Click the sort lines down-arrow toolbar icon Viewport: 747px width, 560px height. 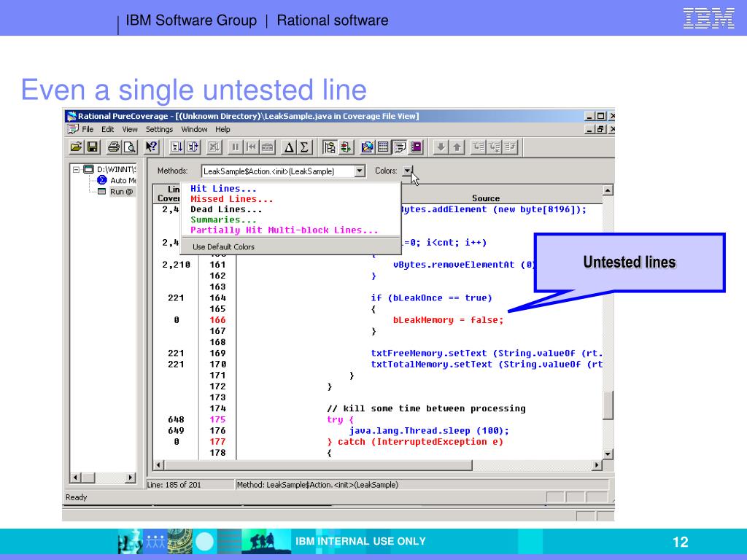pyautogui.click(x=177, y=147)
